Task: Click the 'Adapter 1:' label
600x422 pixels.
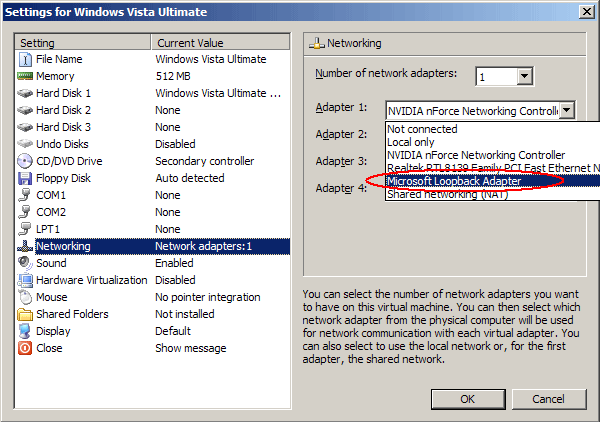Action: (341, 108)
